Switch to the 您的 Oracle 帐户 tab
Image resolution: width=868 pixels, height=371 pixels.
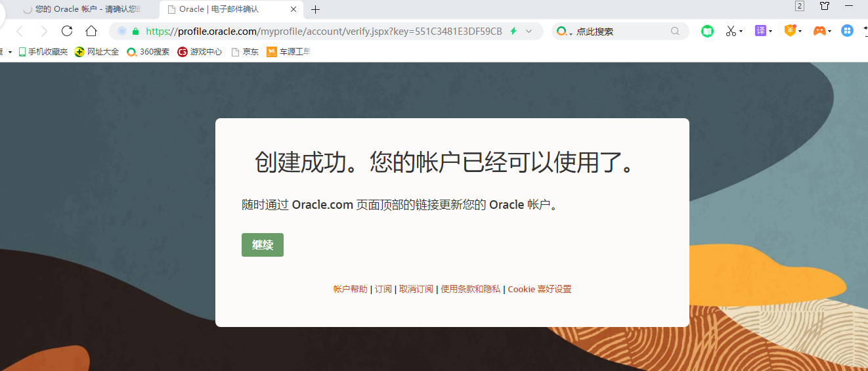[82, 9]
